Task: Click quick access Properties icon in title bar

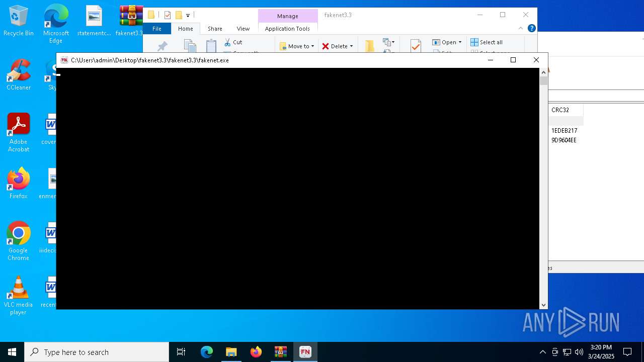Action: [x=168, y=15]
